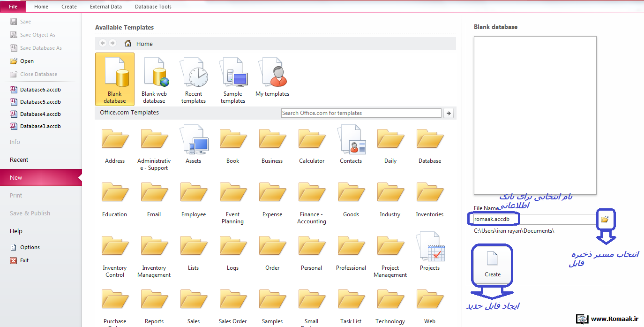Click the forward navigation arrow
The image size is (644, 327).
tap(112, 43)
